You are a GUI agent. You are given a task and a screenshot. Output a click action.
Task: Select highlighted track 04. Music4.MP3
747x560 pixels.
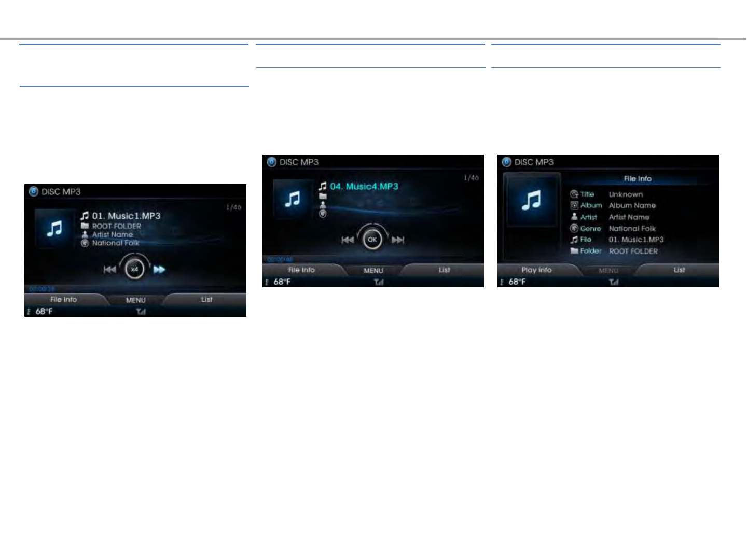click(x=364, y=186)
